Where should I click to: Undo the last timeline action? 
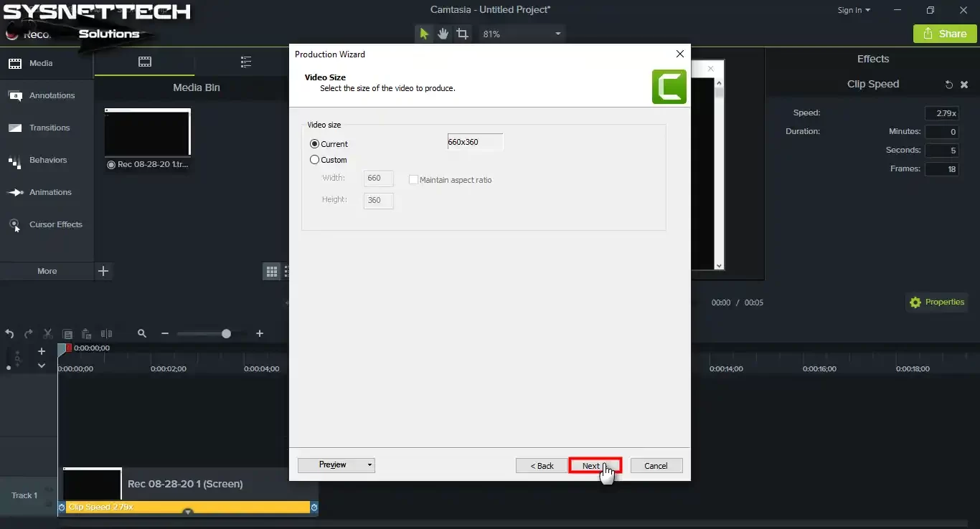[9, 333]
